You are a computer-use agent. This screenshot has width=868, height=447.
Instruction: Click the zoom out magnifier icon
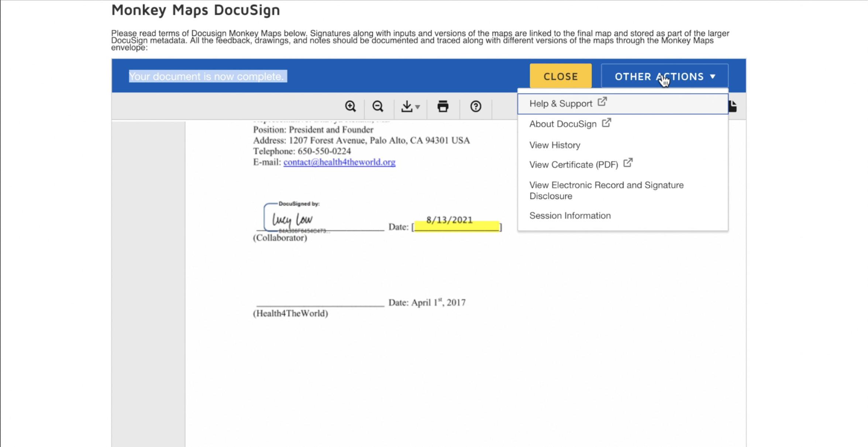pos(378,106)
